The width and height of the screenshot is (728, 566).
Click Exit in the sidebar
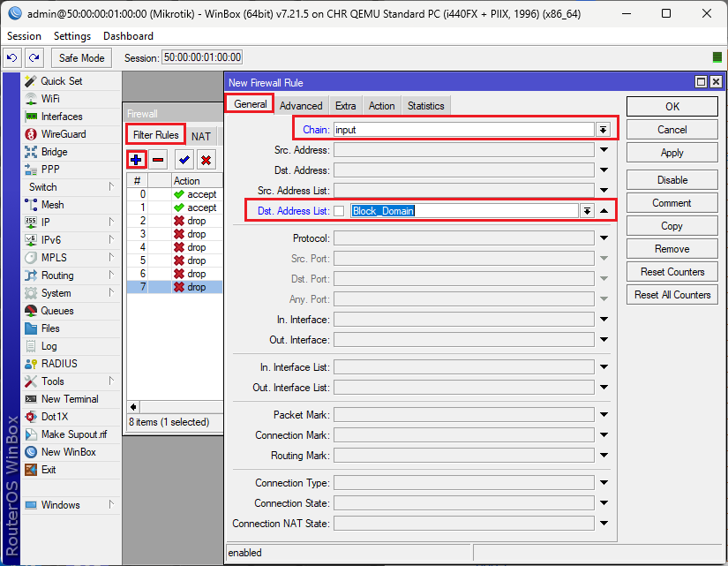[49, 470]
